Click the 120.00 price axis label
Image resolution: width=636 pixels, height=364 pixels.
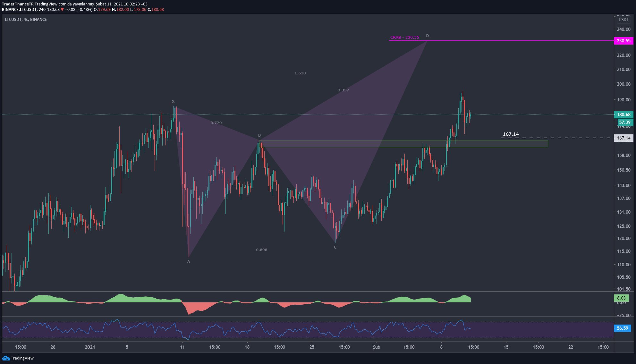click(x=623, y=238)
